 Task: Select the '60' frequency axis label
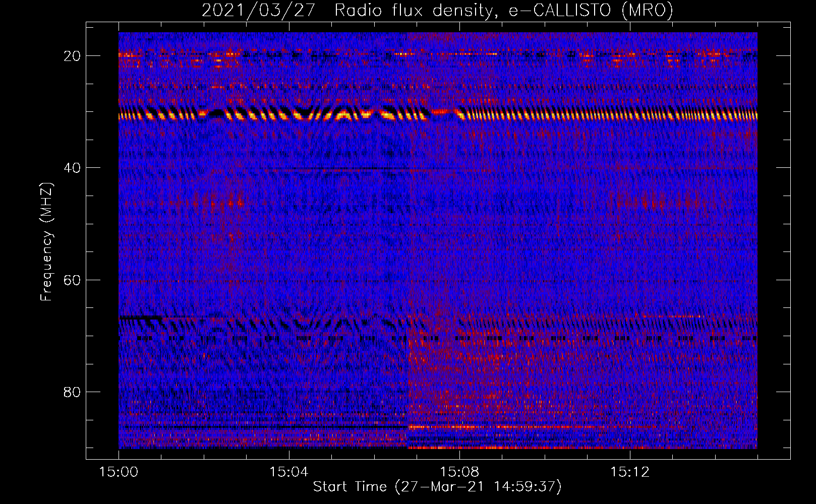pos(72,280)
